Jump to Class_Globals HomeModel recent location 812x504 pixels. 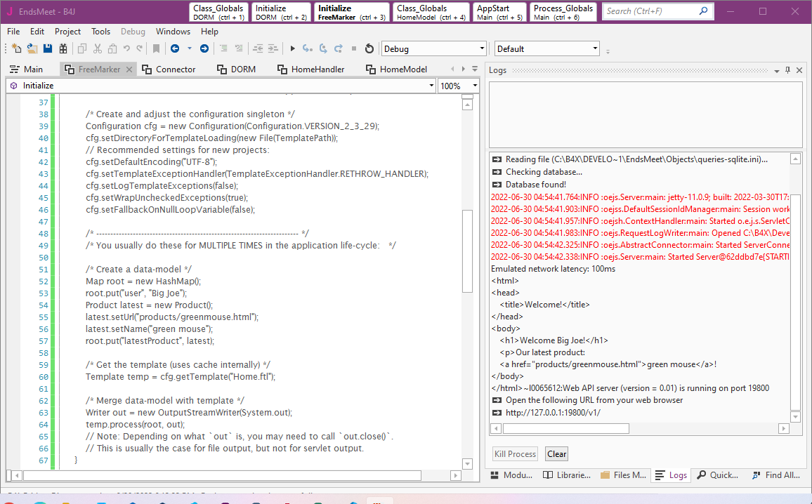pyautogui.click(x=431, y=13)
